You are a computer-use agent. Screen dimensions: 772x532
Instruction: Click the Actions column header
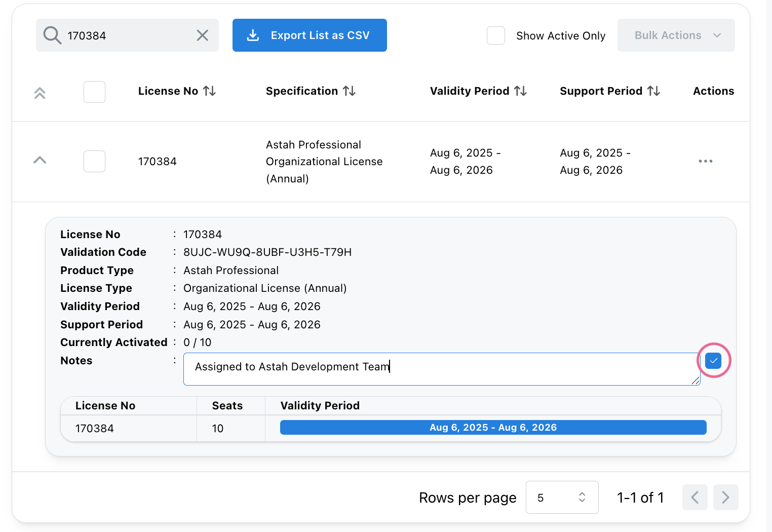[713, 91]
